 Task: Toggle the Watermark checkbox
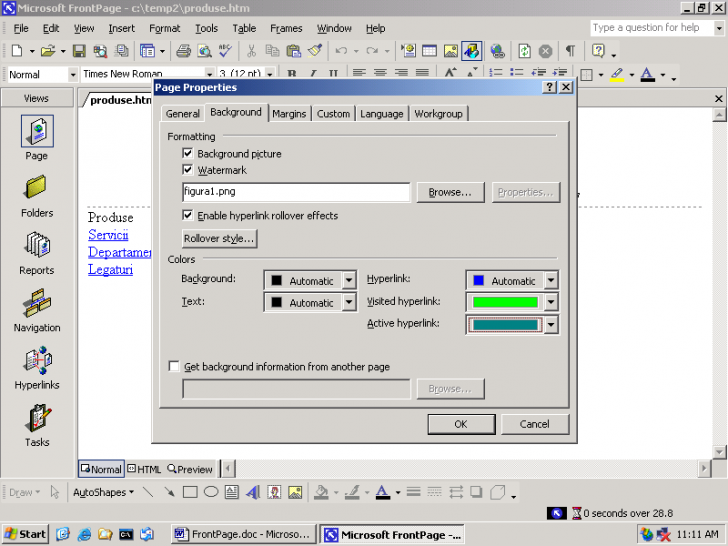188,171
